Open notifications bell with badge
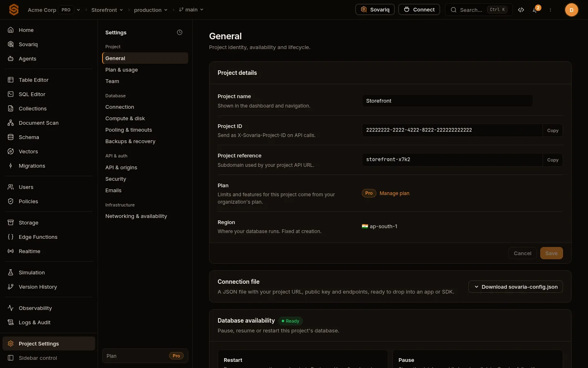 pos(536,9)
